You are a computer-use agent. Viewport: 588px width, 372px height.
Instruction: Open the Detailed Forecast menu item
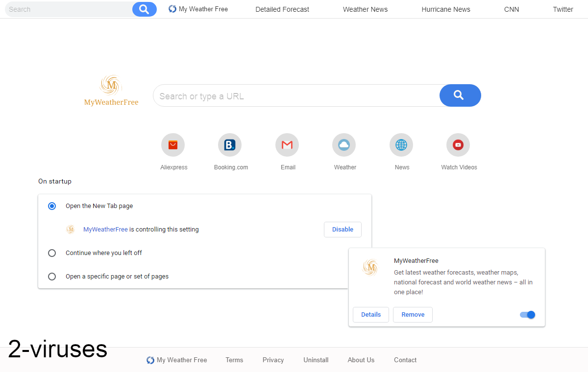[x=282, y=9]
